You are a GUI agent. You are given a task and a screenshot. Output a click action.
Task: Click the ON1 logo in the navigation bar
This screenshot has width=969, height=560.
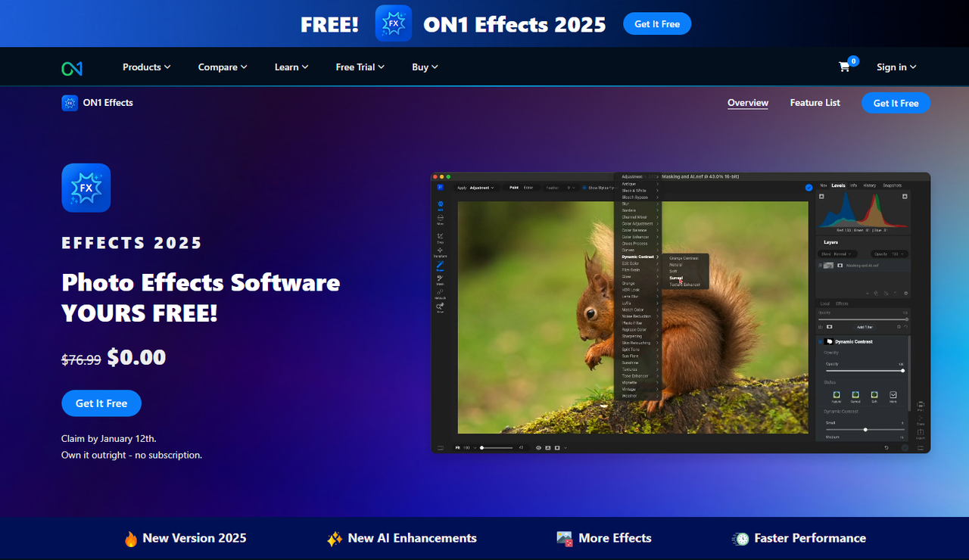point(72,68)
